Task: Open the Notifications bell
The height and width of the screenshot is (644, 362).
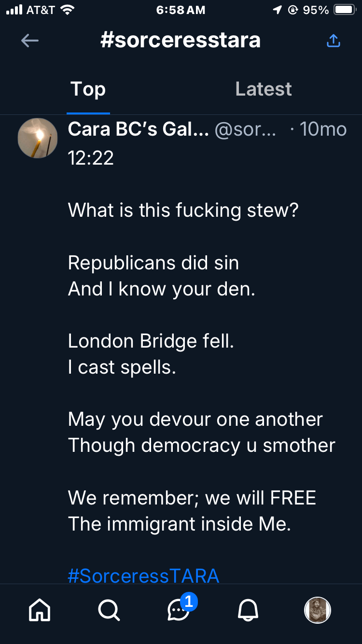Action: point(248,611)
